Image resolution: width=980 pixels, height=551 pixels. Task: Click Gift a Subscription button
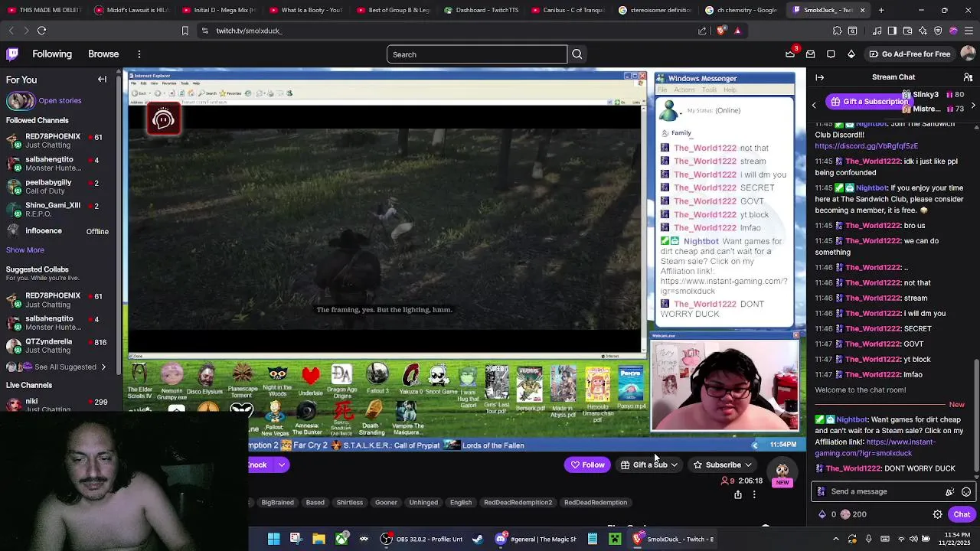coord(868,102)
